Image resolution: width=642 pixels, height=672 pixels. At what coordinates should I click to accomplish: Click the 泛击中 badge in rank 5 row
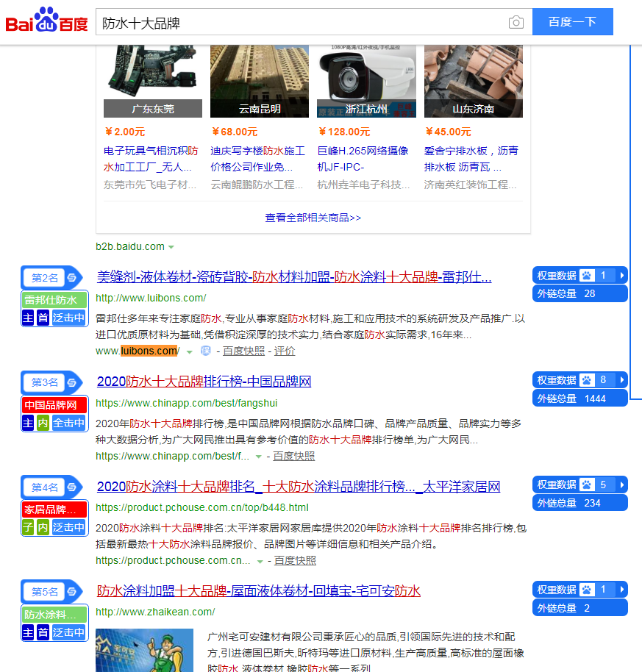click(68, 632)
